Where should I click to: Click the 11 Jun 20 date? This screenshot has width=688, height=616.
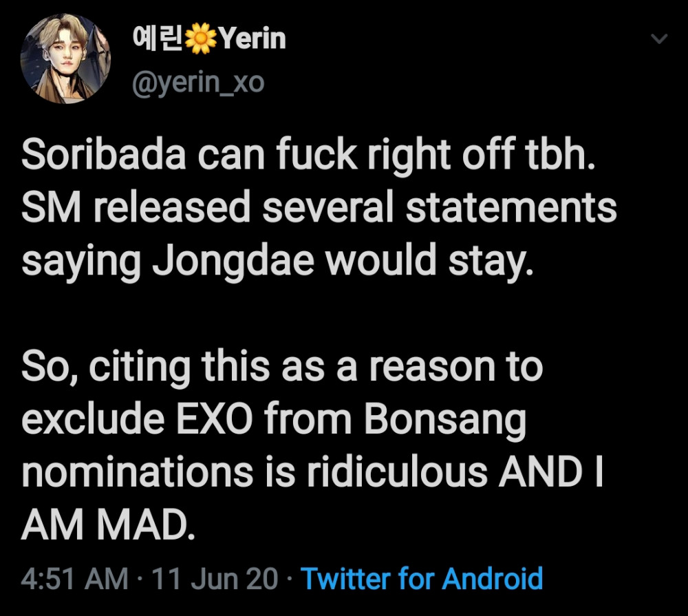pos(215,578)
